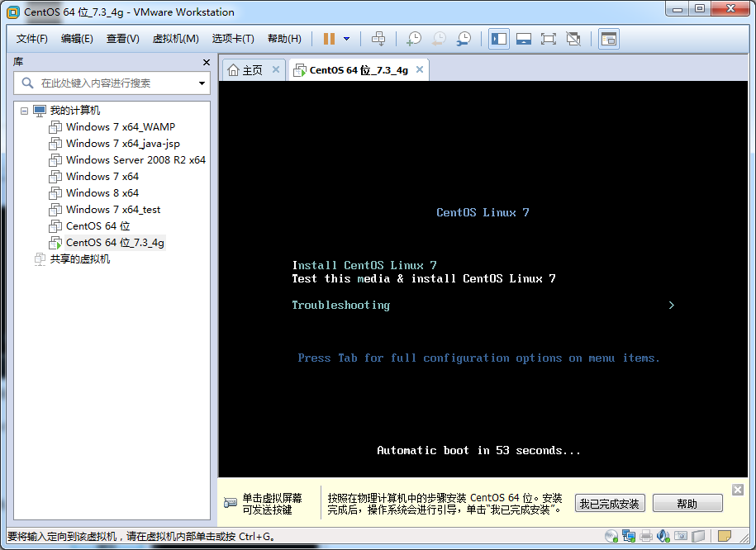Click the USB camera device status icon
Viewport: 756px width, 550px height.
(x=681, y=535)
